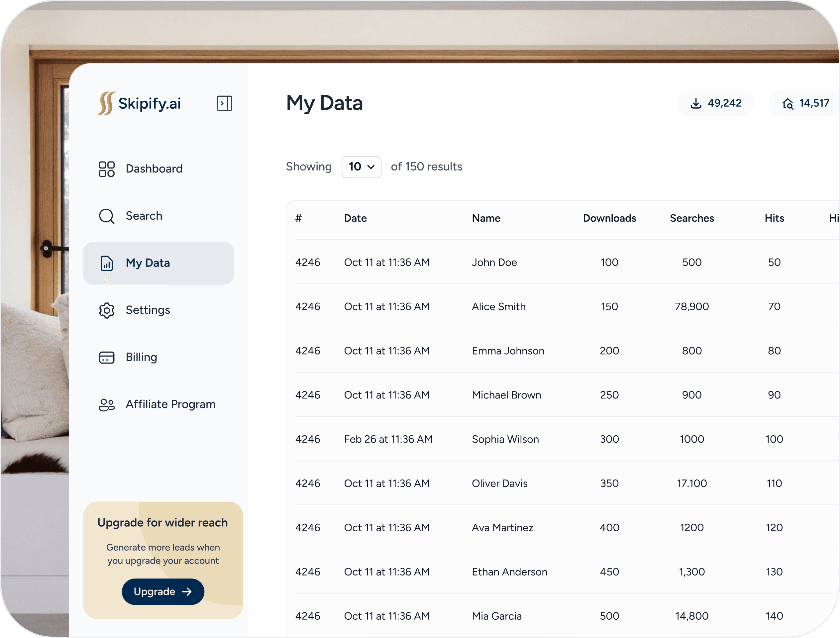Open the Dashboard panel icon
This screenshot has height=638, width=840.
[106, 168]
